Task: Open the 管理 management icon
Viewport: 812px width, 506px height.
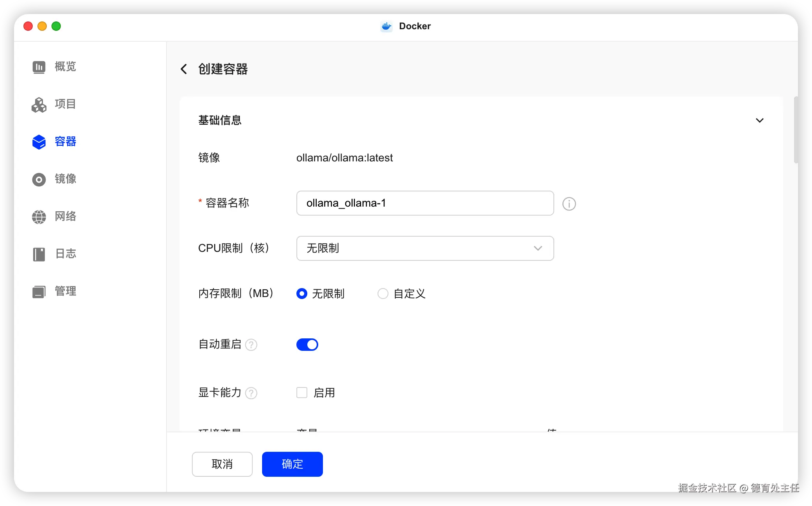Action: [x=39, y=292]
